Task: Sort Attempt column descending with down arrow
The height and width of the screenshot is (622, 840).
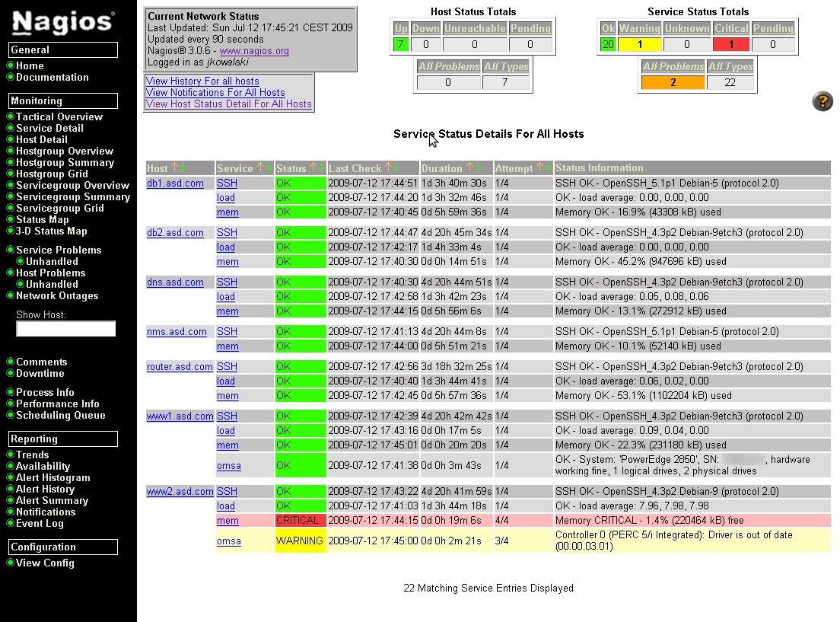Action: tap(547, 167)
